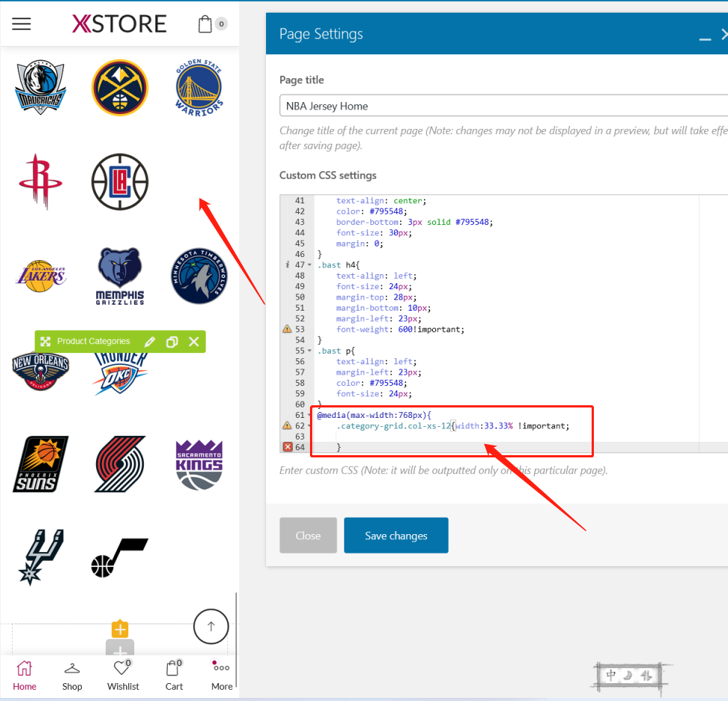Edit Product Categories with pencil icon

[150, 342]
